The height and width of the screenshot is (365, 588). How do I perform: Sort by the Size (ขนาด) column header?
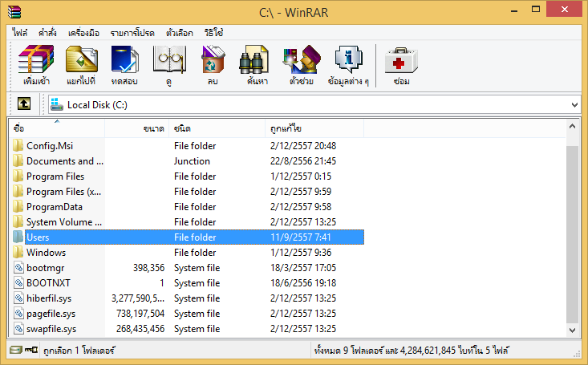tap(137, 128)
